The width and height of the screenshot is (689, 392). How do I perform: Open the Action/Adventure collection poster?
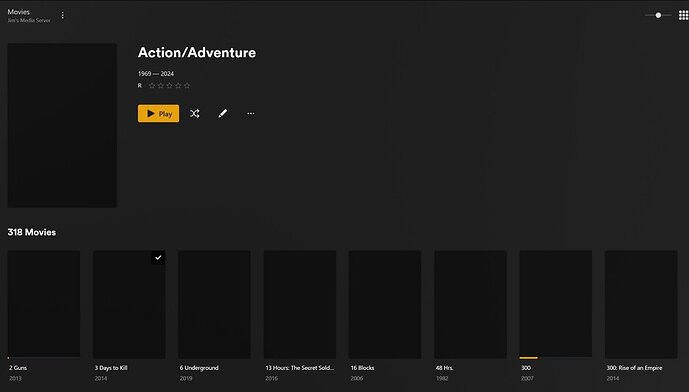62,125
